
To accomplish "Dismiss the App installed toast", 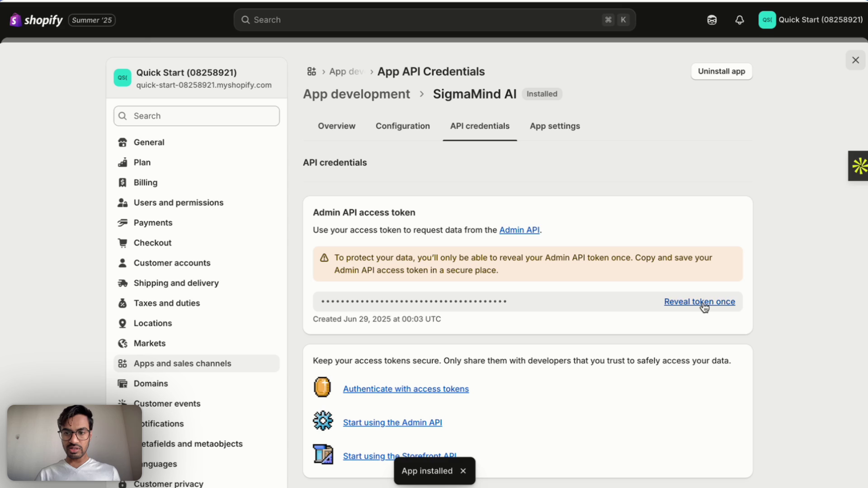I will (463, 471).
